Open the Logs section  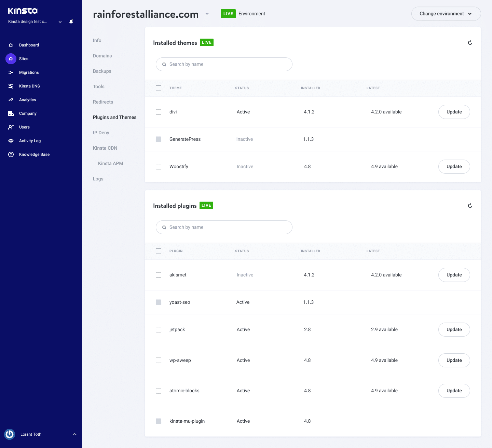point(98,179)
